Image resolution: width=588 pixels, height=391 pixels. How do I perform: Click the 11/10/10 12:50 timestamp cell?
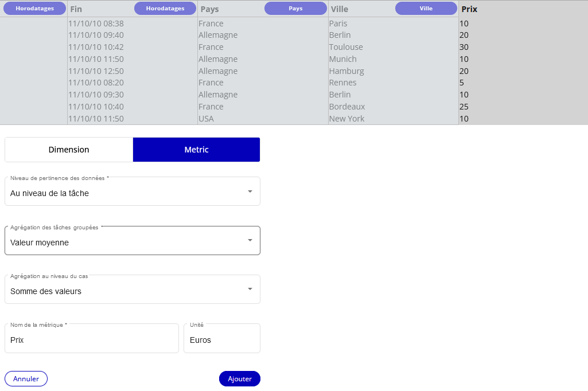[96, 71]
